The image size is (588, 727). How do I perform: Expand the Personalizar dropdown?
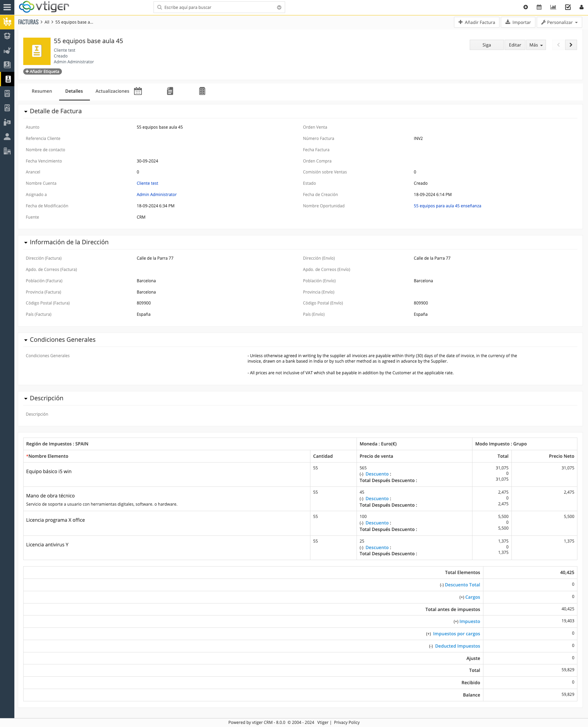(559, 22)
